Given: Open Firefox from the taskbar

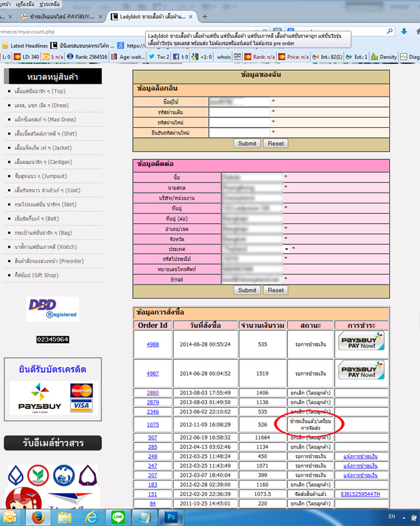Looking at the screenshot, I should coord(38,518).
